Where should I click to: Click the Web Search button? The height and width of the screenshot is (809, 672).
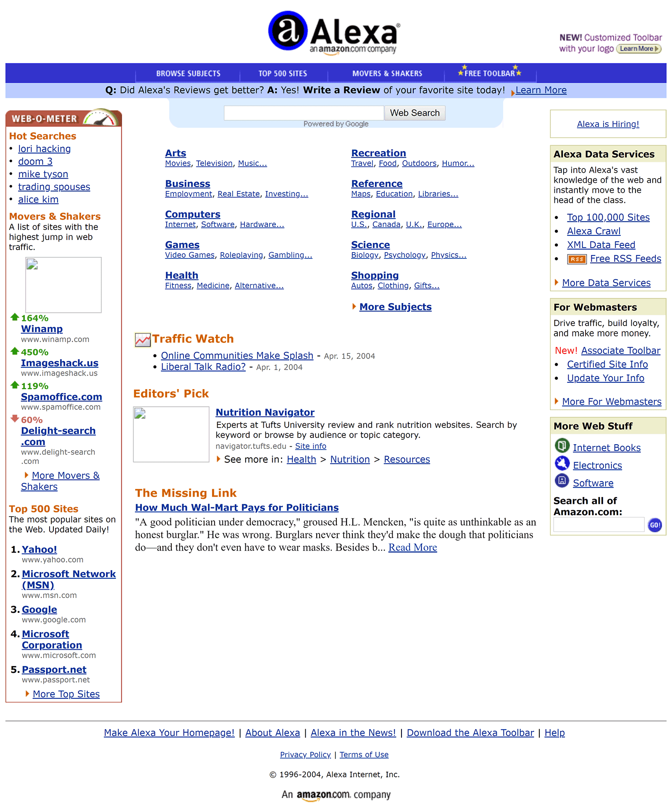click(415, 113)
